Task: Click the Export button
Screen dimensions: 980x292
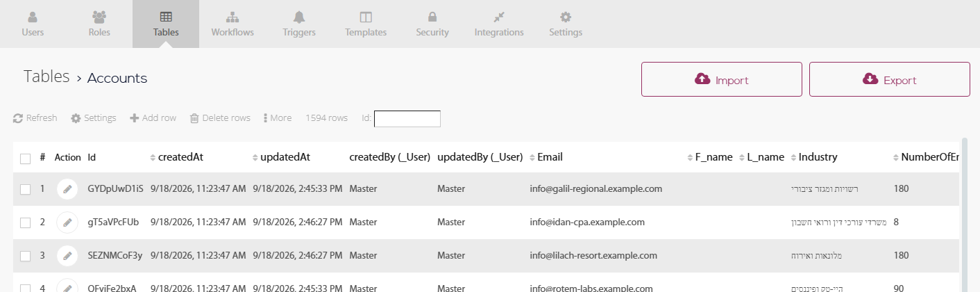Action: pyautogui.click(x=890, y=79)
